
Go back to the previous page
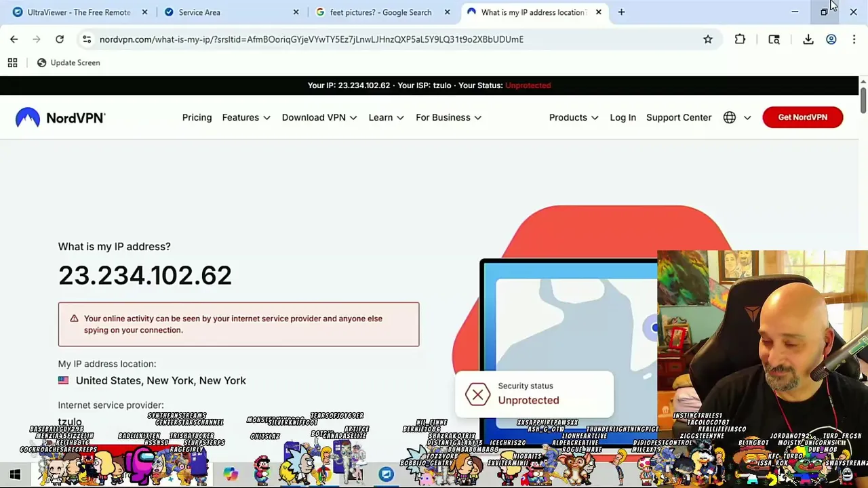pyautogui.click(x=14, y=39)
